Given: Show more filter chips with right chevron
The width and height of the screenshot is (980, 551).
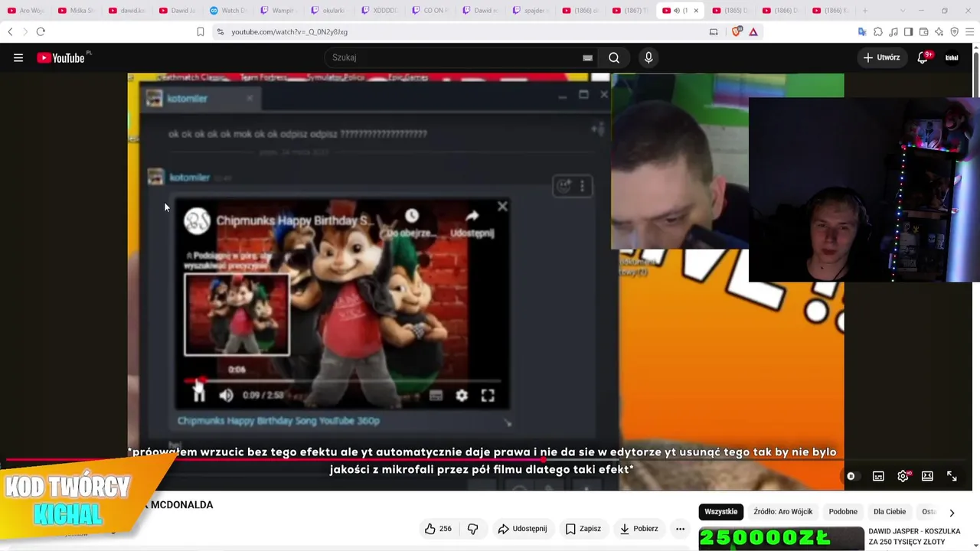Looking at the screenshot, I should pyautogui.click(x=952, y=512).
